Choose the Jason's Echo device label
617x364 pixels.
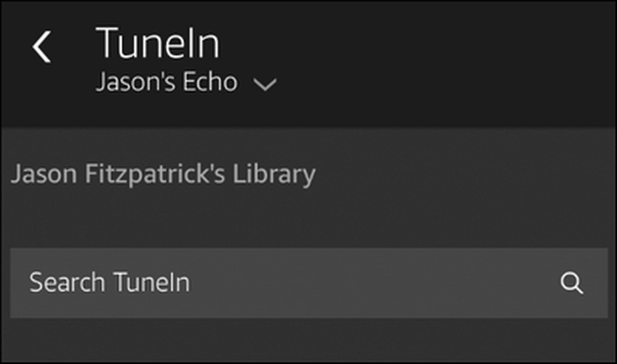pos(167,82)
